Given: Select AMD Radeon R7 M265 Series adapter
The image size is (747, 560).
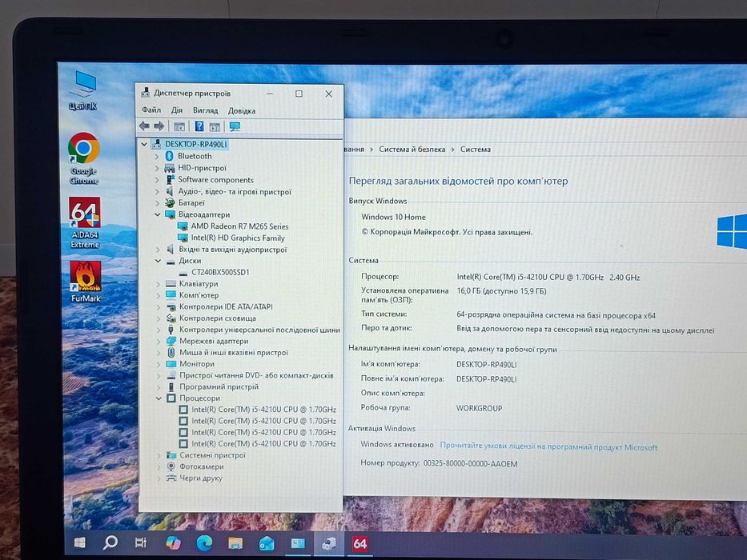Looking at the screenshot, I should coord(239,226).
